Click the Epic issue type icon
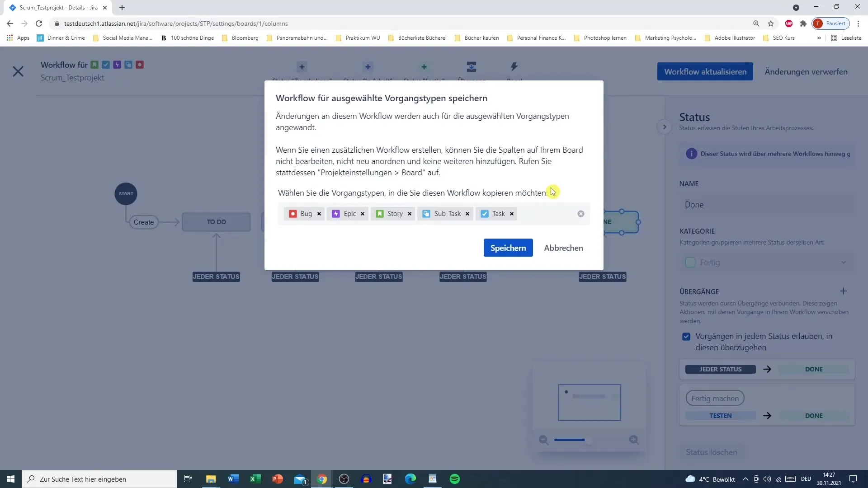This screenshot has height=488, width=868. (x=335, y=213)
